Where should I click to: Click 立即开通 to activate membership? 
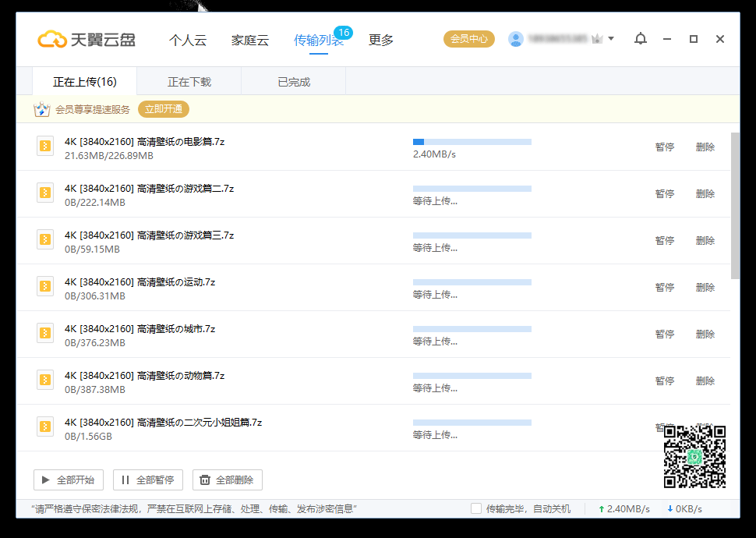(164, 109)
